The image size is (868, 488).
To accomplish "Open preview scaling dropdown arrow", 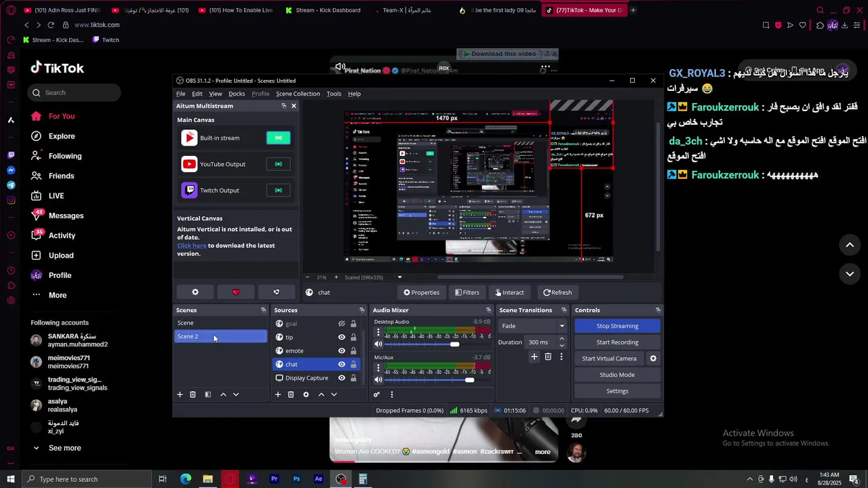I will (399, 277).
